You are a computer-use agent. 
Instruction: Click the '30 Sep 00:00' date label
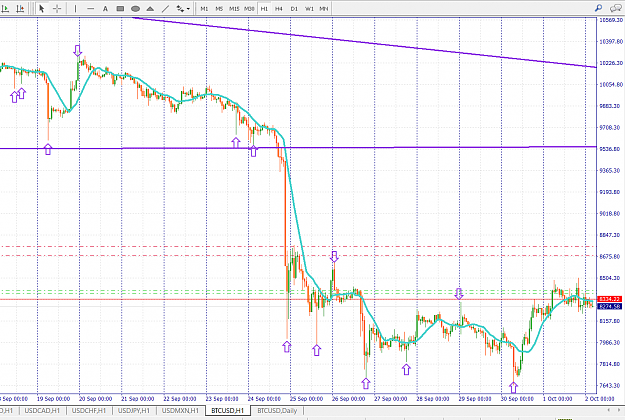[x=517, y=398]
